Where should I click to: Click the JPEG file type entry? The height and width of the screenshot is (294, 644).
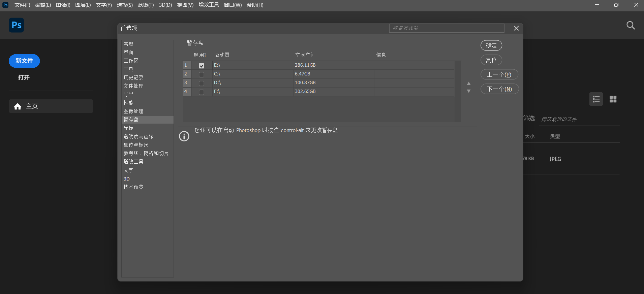[555, 159]
